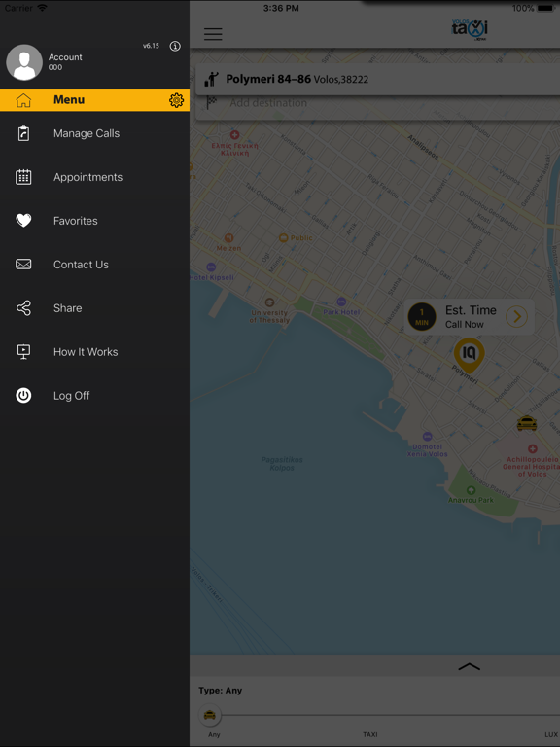Tap the Est. Time Call Now button

click(470, 317)
